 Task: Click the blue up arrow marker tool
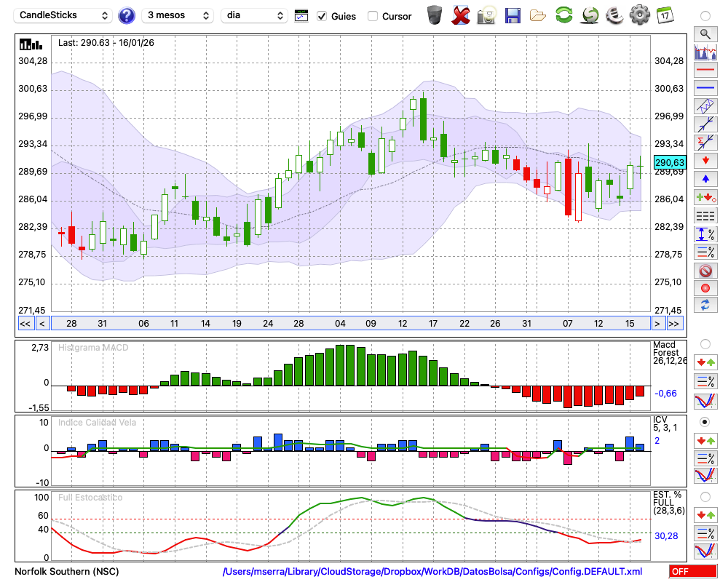pos(705,179)
